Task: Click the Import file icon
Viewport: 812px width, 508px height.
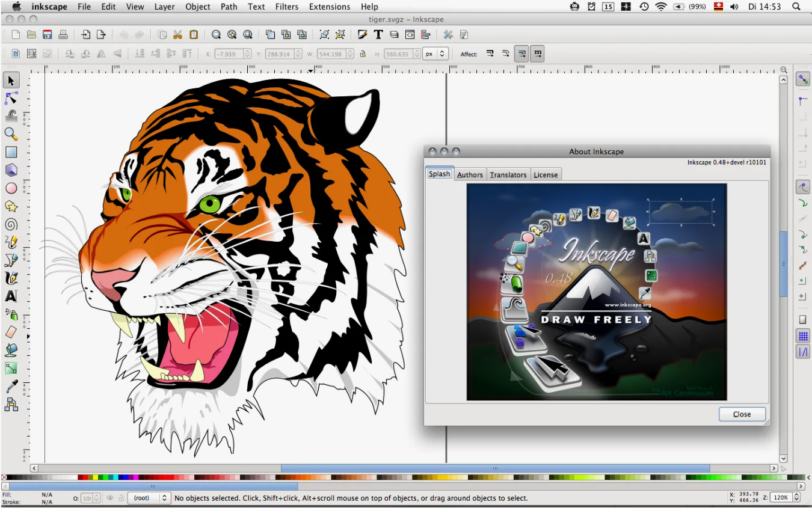Action: pyautogui.click(x=86, y=35)
